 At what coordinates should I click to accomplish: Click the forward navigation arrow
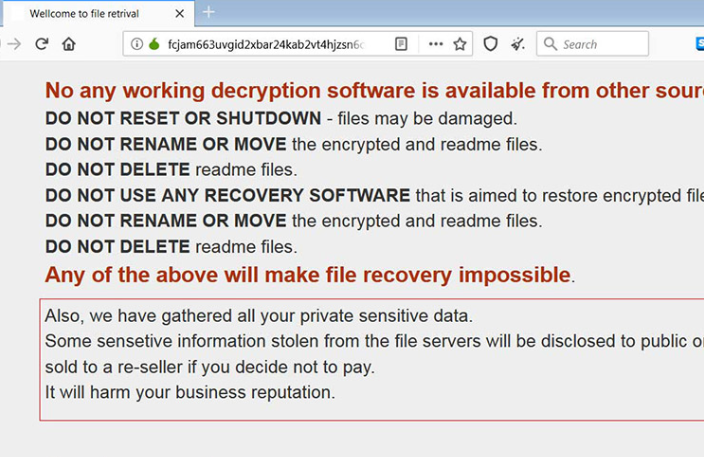click(14, 44)
